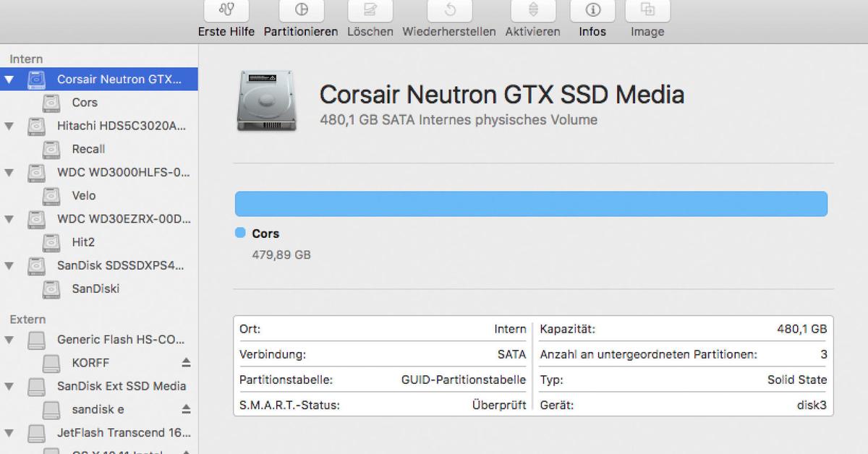Select the Cors volume in sidebar
Screen dimensions: 868x454
pyautogui.click(x=99, y=103)
